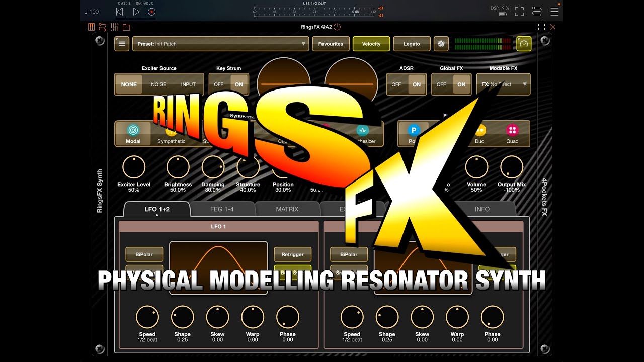This screenshot has height=362, width=644.
Task: Toggle the Legato button
Action: pyautogui.click(x=412, y=44)
